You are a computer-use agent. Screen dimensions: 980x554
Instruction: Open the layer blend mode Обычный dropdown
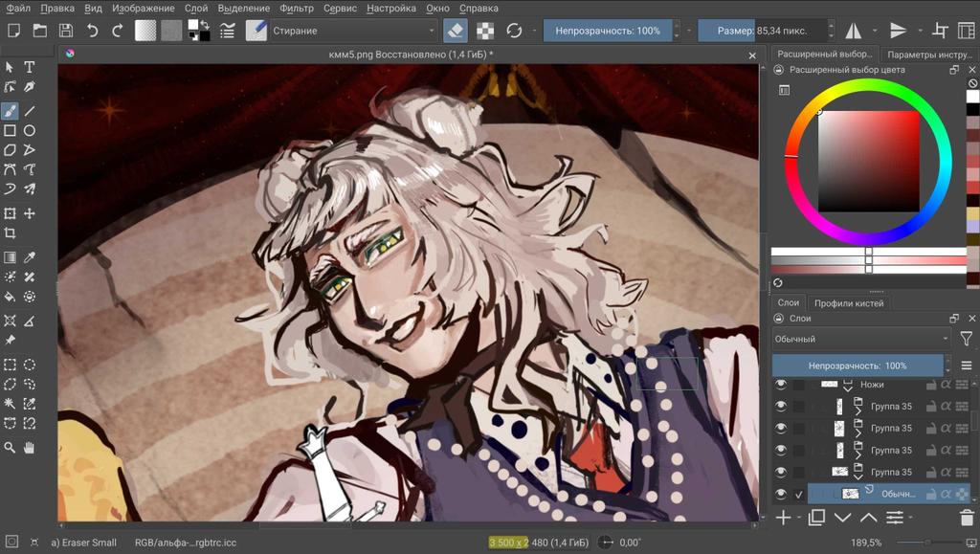(x=862, y=339)
